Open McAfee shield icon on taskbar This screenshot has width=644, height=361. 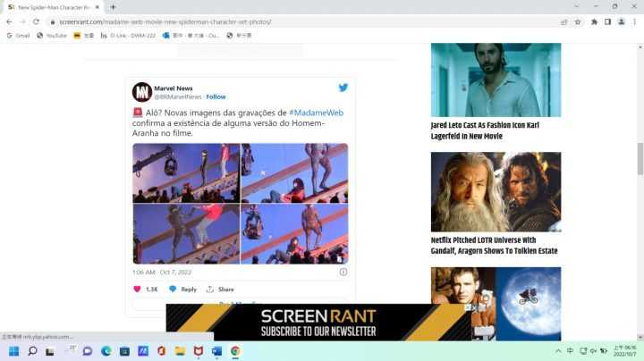[199, 351]
